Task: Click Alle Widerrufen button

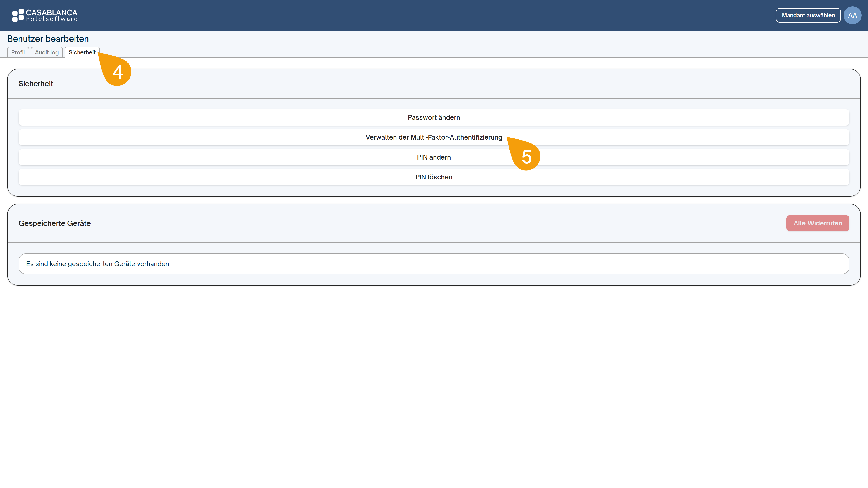Action: tap(817, 223)
